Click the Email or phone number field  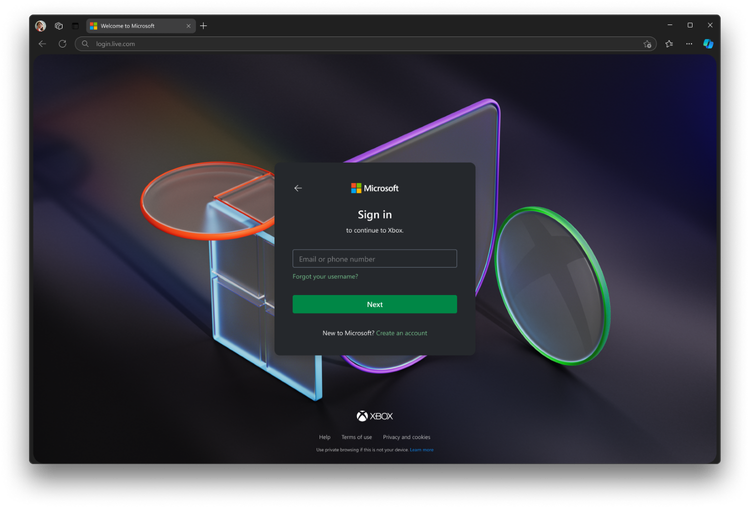point(375,259)
